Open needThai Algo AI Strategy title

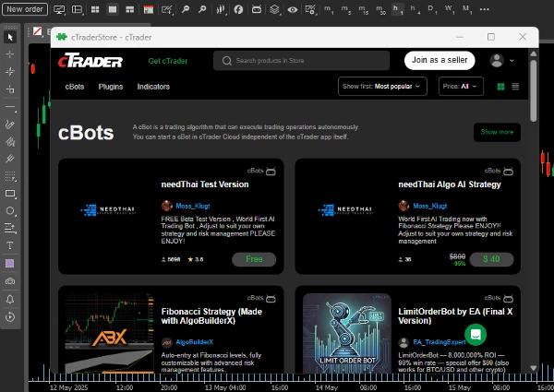450,184
